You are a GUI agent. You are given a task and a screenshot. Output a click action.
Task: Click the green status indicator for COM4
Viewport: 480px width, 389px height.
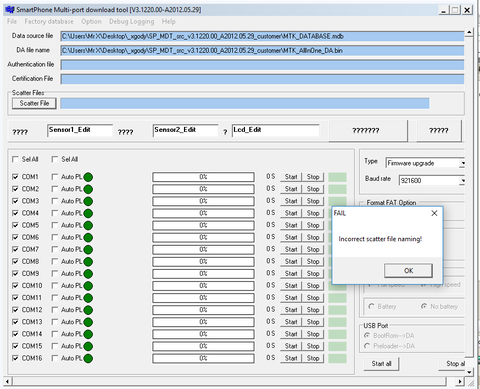coord(88,213)
